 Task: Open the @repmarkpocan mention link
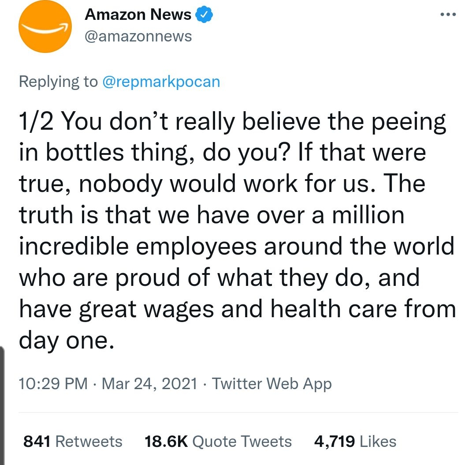coord(161,82)
